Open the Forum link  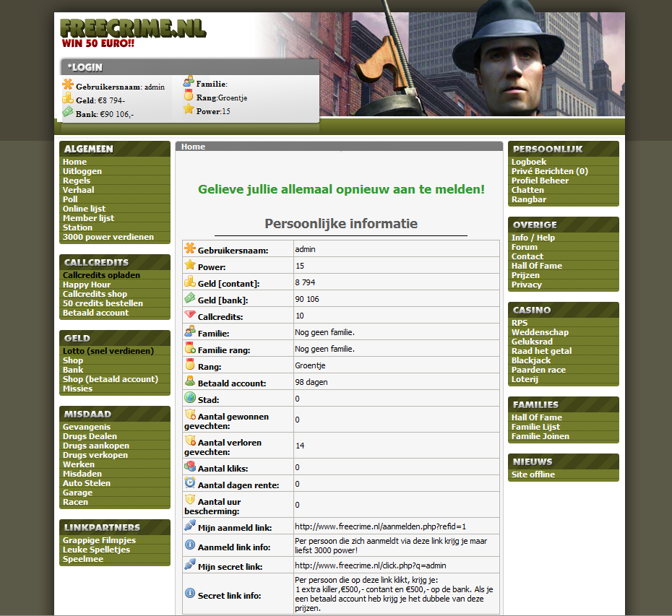[524, 247]
